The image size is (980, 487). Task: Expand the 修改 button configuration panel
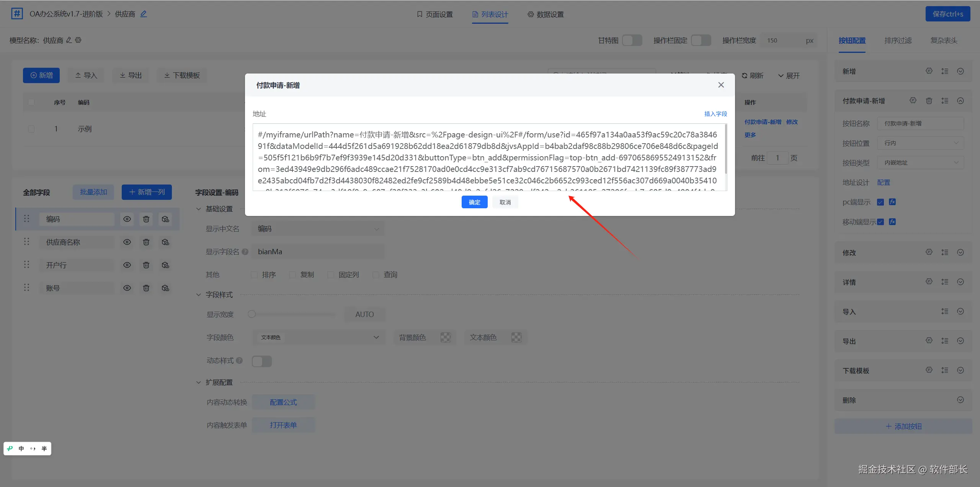tap(960, 252)
